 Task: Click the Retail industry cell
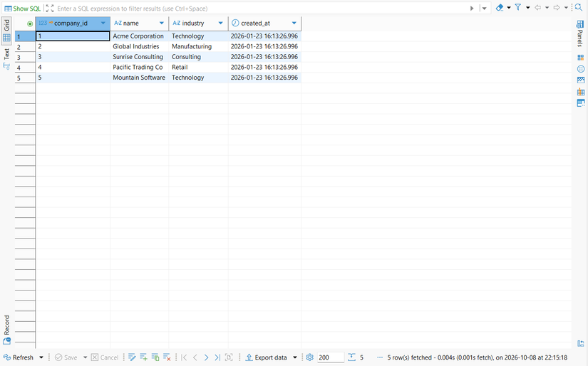[x=198, y=67]
